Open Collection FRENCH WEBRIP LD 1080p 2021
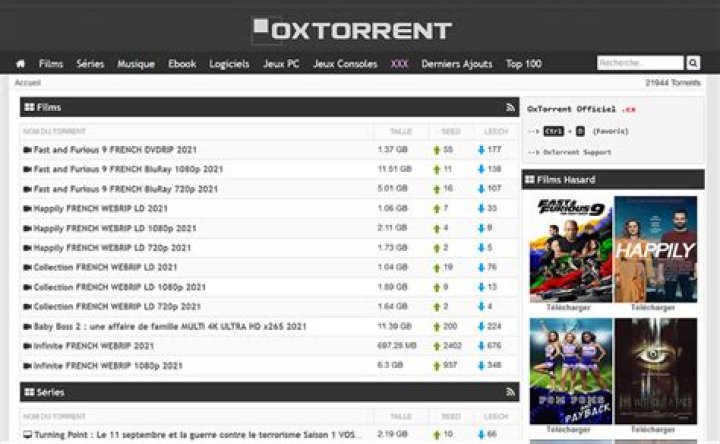The height and width of the screenshot is (444, 720). 119,287
